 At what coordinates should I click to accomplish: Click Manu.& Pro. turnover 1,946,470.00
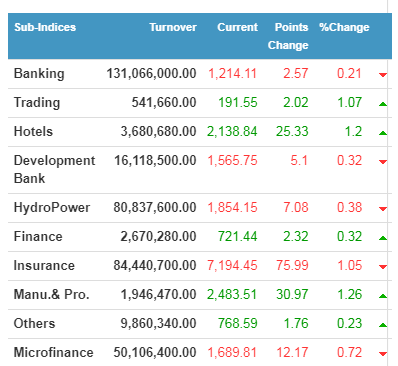tap(159, 295)
